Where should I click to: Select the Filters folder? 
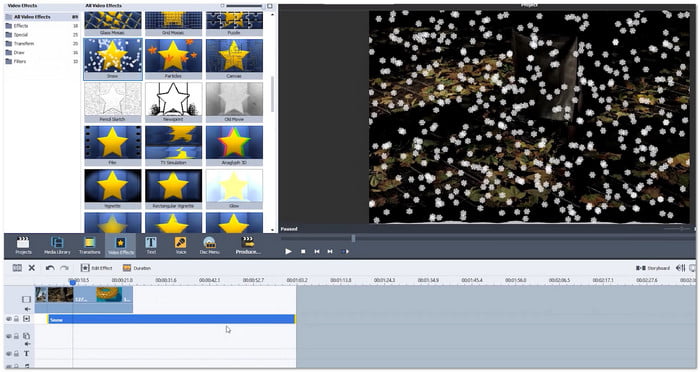tap(42, 62)
